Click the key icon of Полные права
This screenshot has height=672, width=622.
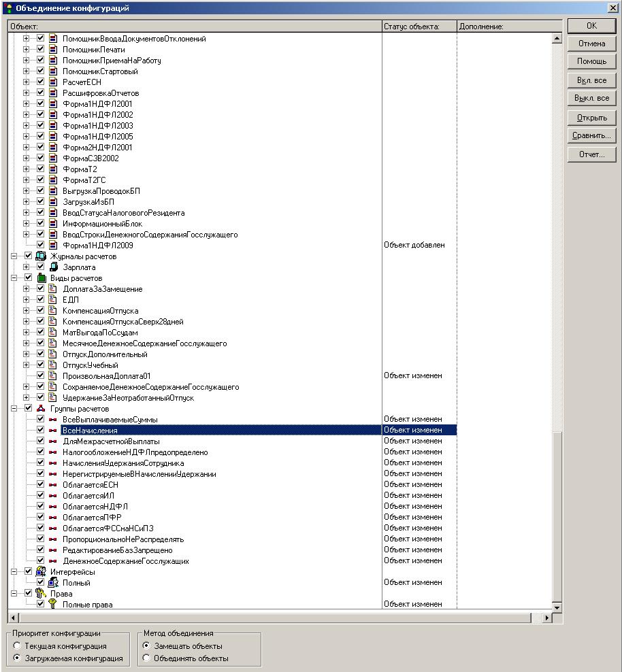tap(52, 604)
